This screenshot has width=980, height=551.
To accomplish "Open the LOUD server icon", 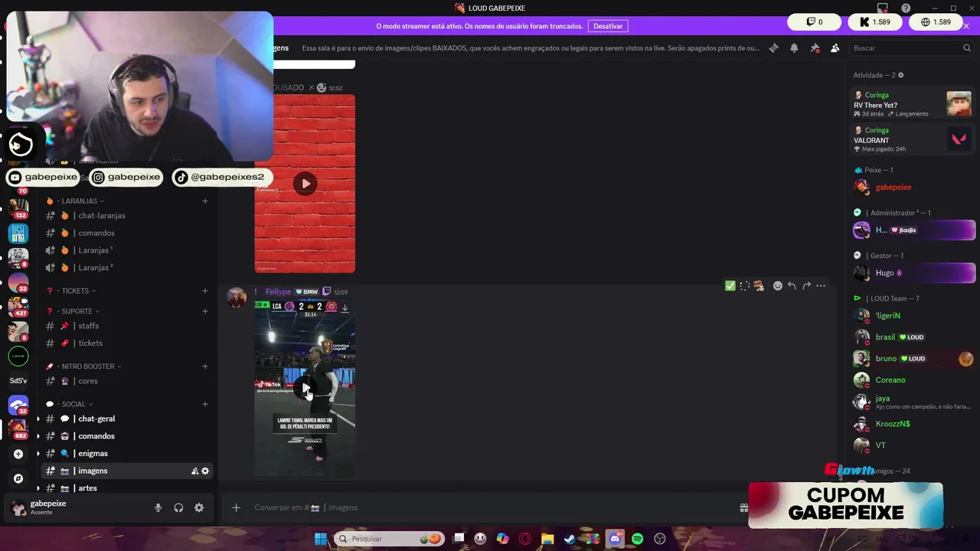I will tap(18, 356).
